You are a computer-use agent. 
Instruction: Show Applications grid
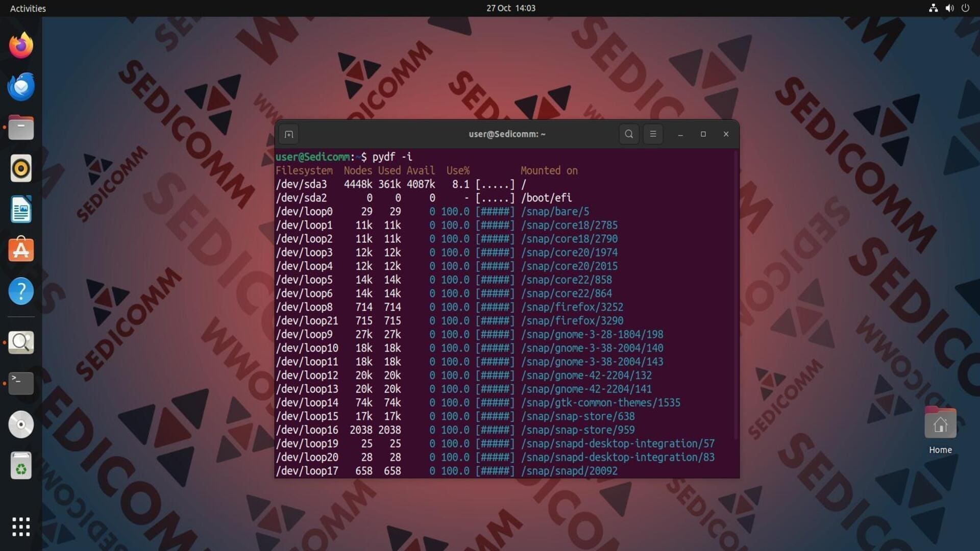coord(21,527)
